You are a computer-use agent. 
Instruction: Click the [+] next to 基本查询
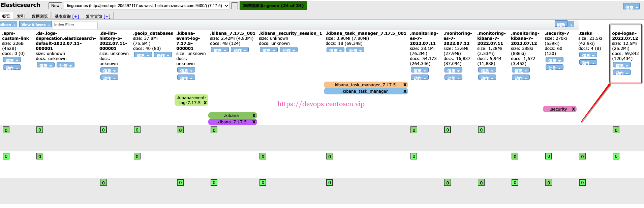point(76,17)
